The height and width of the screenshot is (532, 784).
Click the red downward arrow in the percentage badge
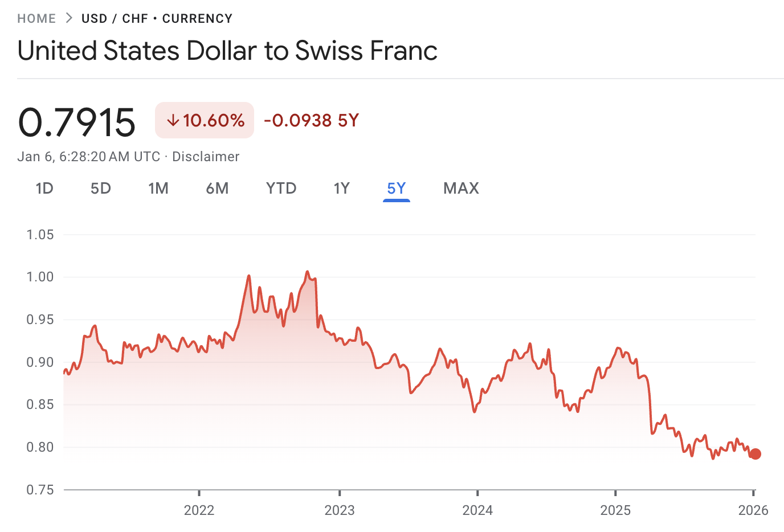(x=172, y=120)
